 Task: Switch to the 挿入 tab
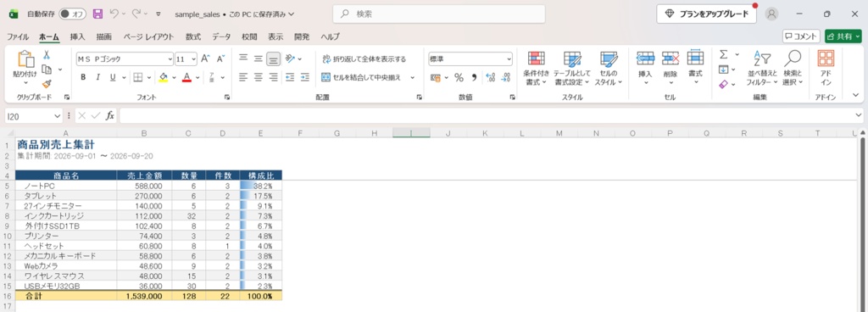point(77,36)
